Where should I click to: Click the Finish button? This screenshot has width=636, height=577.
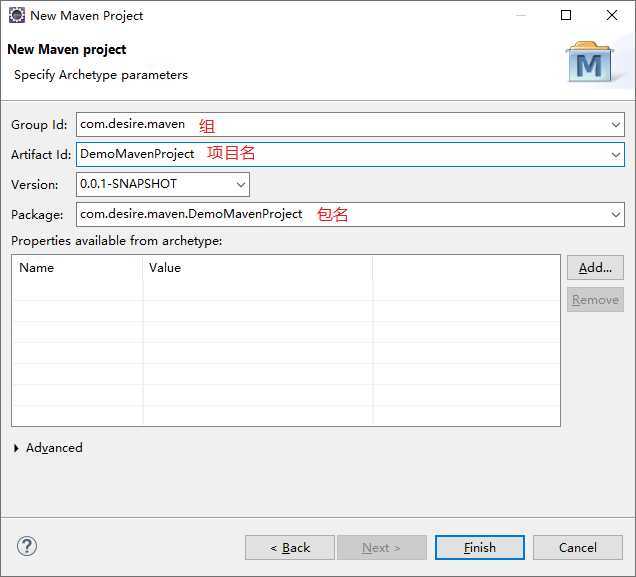coord(480,547)
